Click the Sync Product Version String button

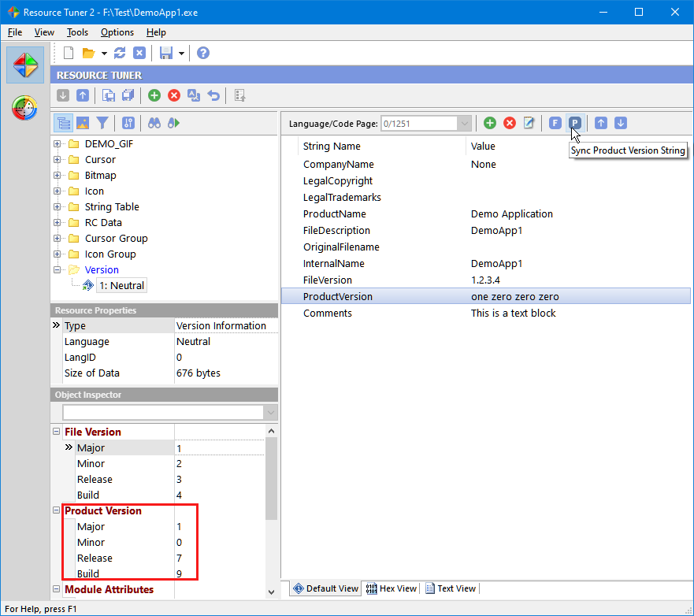coord(575,123)
